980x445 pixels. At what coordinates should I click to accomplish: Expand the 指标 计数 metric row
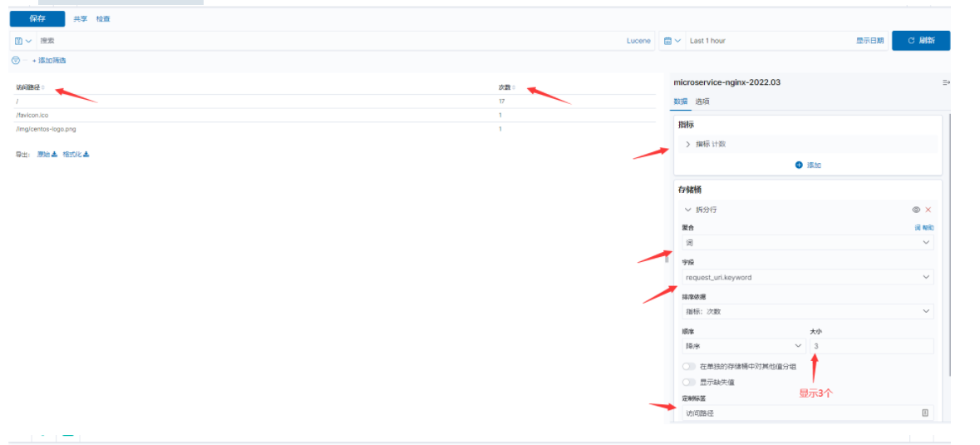807,144
